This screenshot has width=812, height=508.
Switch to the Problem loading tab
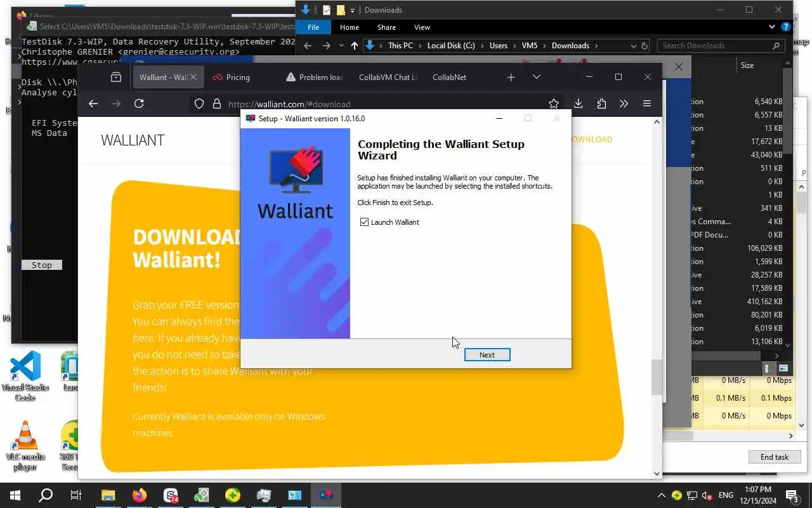pos(314,77)
